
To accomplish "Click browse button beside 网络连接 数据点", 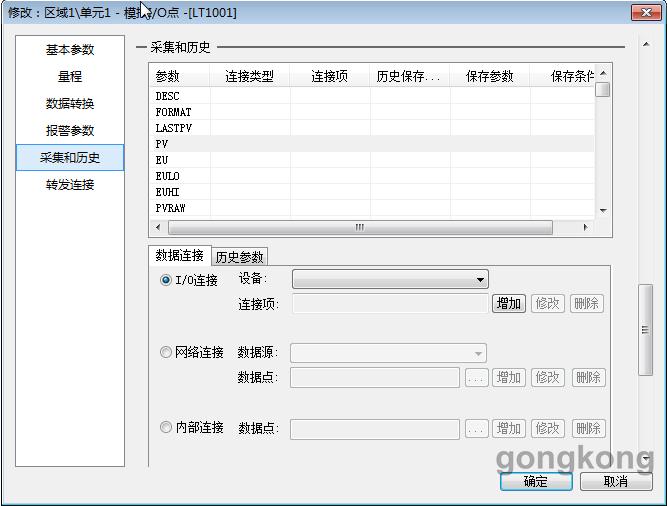I will pyautogui.click(x=476, y=377).
